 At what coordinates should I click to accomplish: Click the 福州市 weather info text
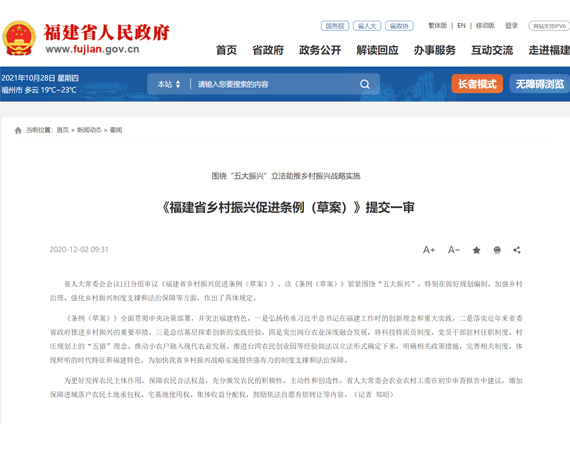click(39, 90)
